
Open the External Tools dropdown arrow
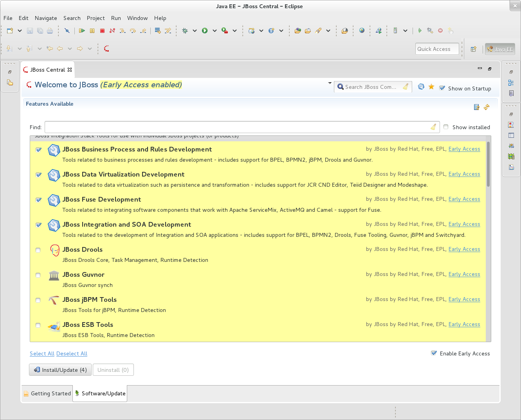tap(234, 31)
